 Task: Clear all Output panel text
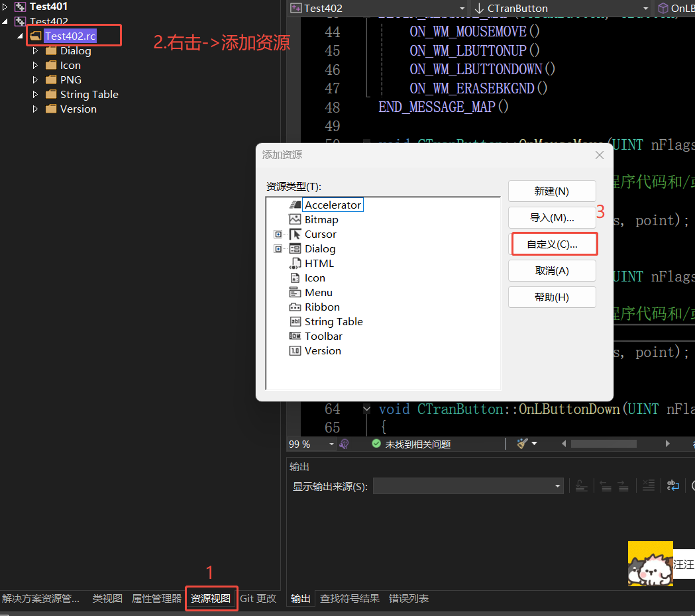[648, 486]
